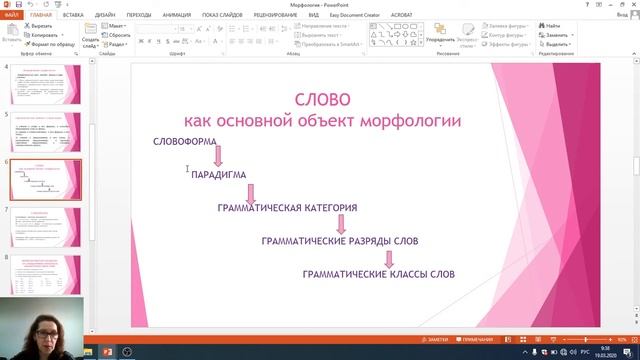Open the font name combo box

pyautogui.click(x=157, y=29)
